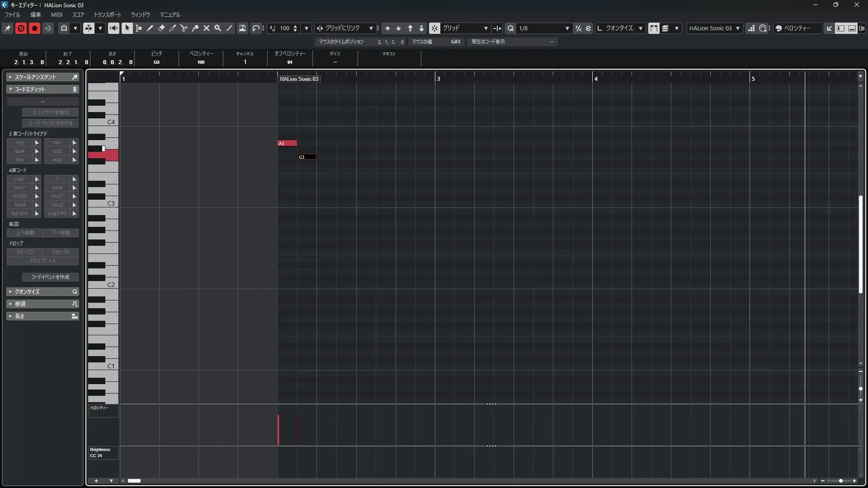Viewport: 868px width, 488px height.
Task: Select the Glue tool
Action: coord(195,28)
